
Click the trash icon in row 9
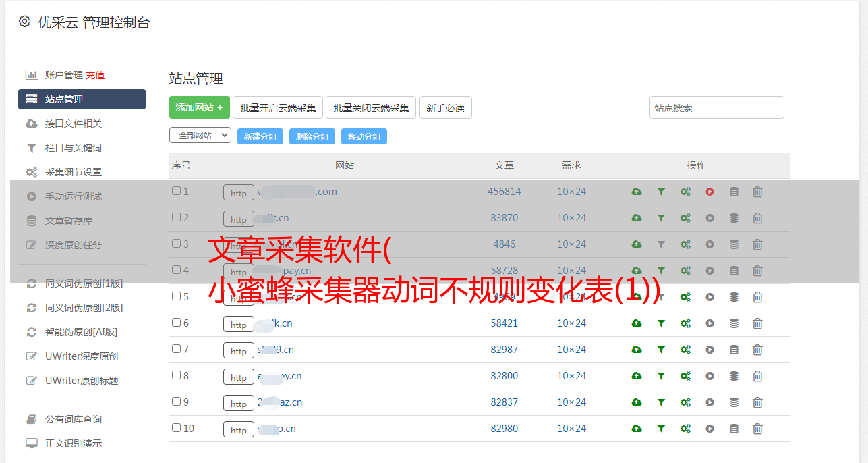(x=757, y=402)
